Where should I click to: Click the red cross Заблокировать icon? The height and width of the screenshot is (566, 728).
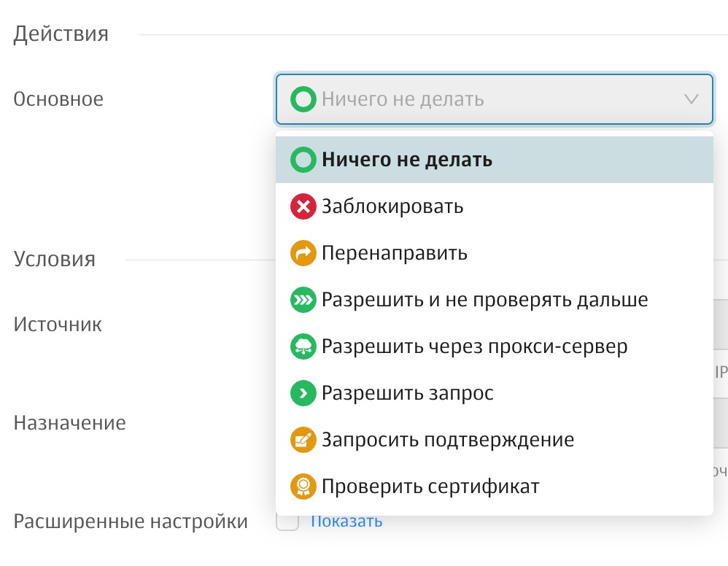click(x=301, y=206)
